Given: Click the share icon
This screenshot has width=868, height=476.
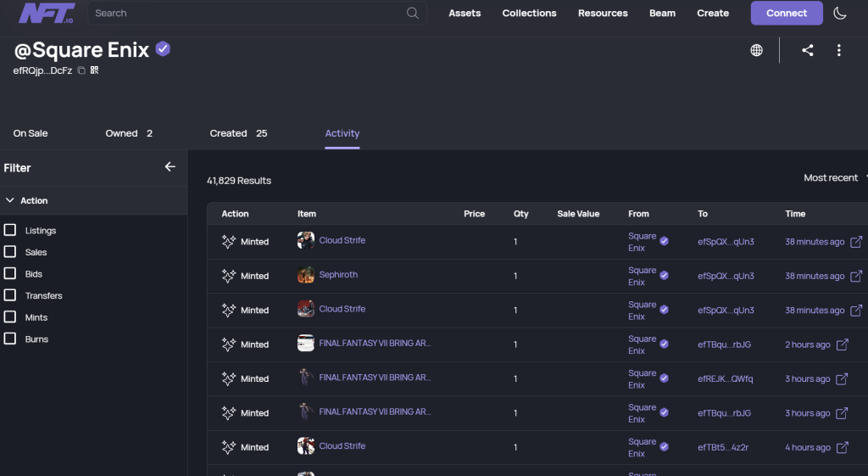Looking at the screenshot, I should tap(808, 50).
